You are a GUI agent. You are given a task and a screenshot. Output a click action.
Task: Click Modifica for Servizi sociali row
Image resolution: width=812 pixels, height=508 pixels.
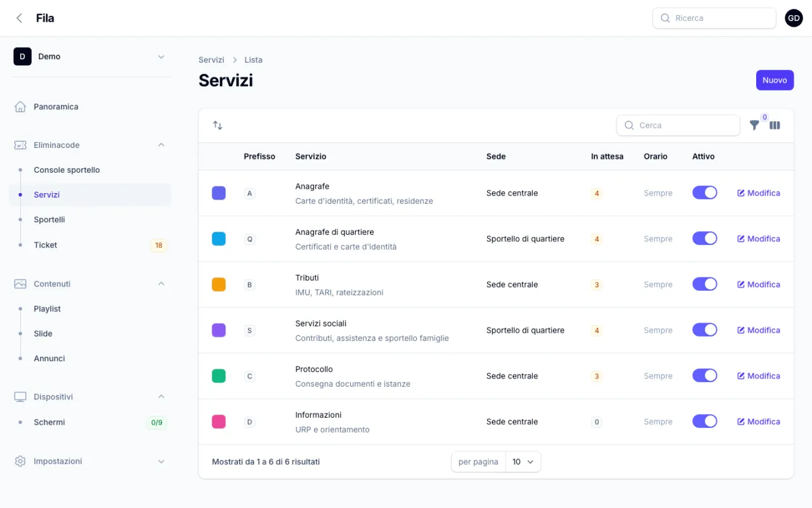[759, 330]
